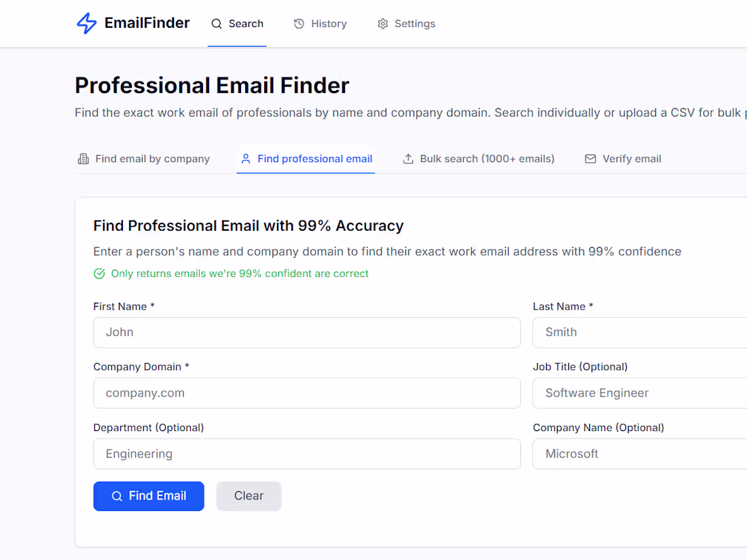Click the envelope icon on Verify email tab
747x560 pixels.
tap(590, 159)
